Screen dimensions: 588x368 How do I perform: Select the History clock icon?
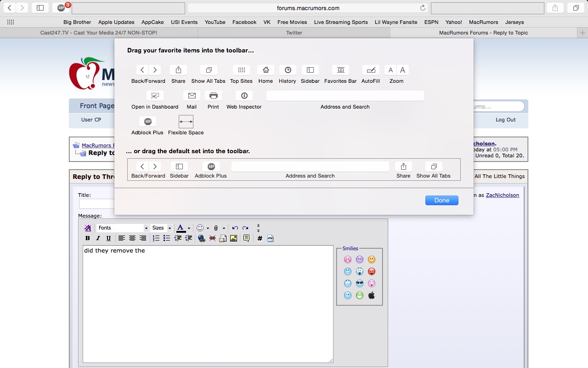[288, 70]
